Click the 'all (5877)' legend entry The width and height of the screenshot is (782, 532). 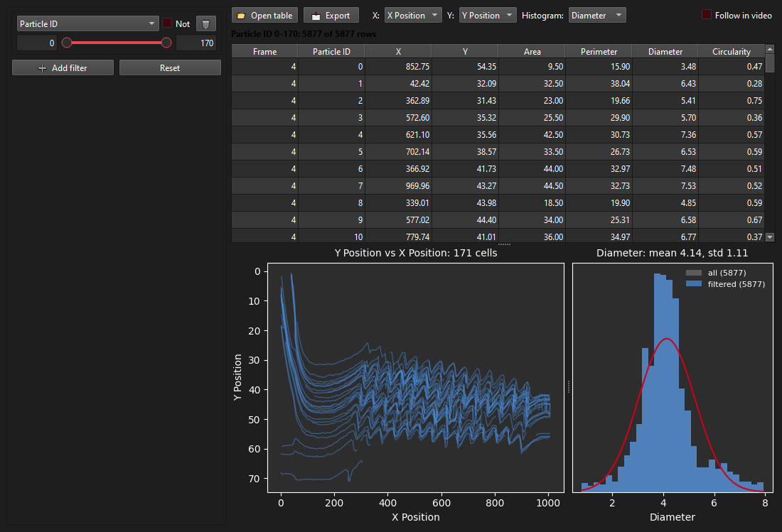click(x=716, y=273)
